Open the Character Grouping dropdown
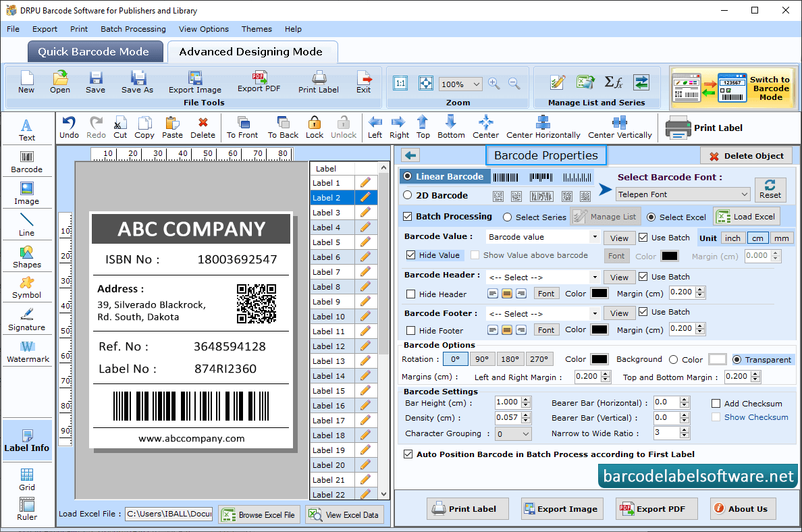 513,434
